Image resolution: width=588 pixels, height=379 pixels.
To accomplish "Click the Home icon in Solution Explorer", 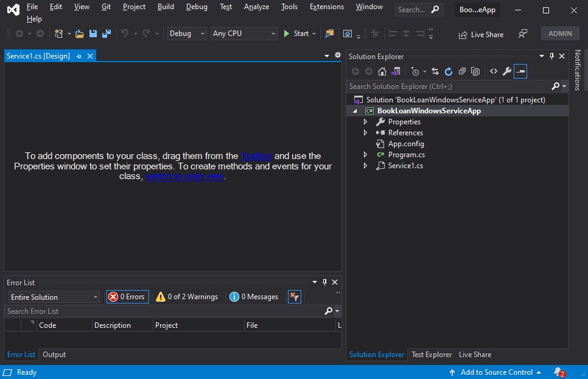I will click(x=382, y=71).
